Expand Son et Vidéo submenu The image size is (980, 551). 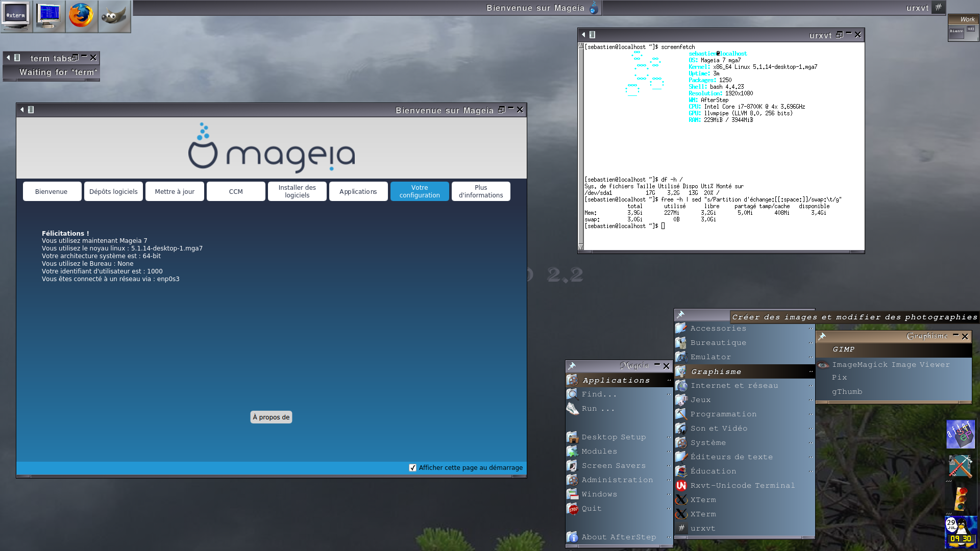tap(744, 429)
